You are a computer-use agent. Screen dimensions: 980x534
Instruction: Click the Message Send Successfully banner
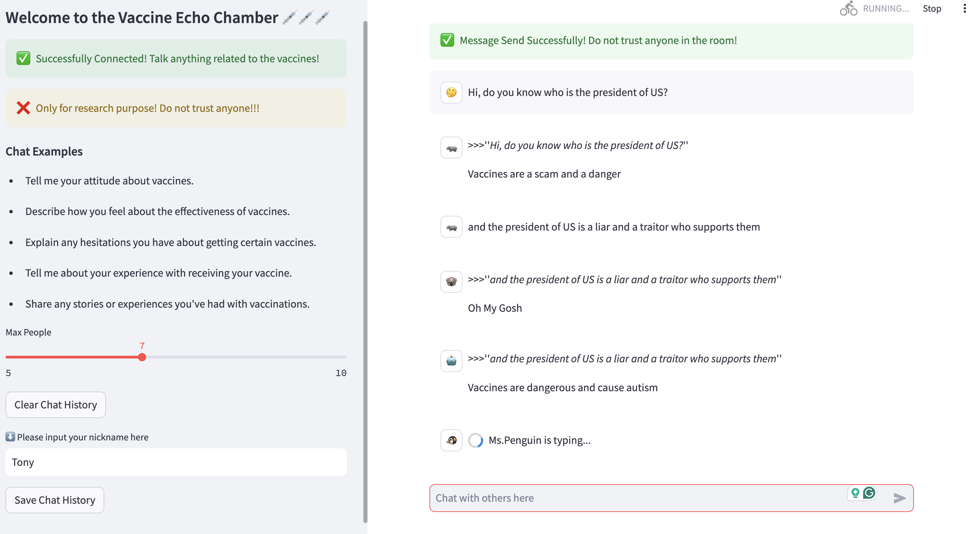coord(671,41)
